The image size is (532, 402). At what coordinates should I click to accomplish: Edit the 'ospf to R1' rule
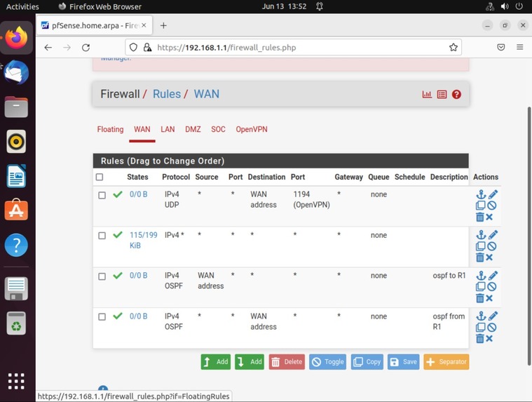tap(493, 275)
